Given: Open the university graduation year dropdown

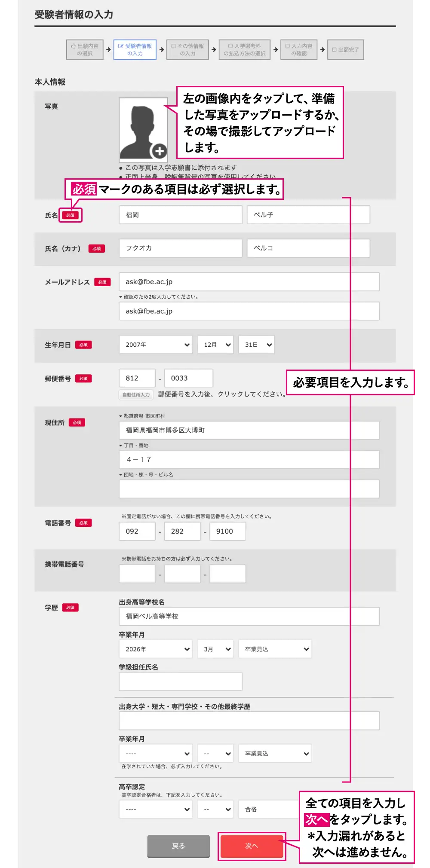Looking at the screenshot, I should click(156, 753).
